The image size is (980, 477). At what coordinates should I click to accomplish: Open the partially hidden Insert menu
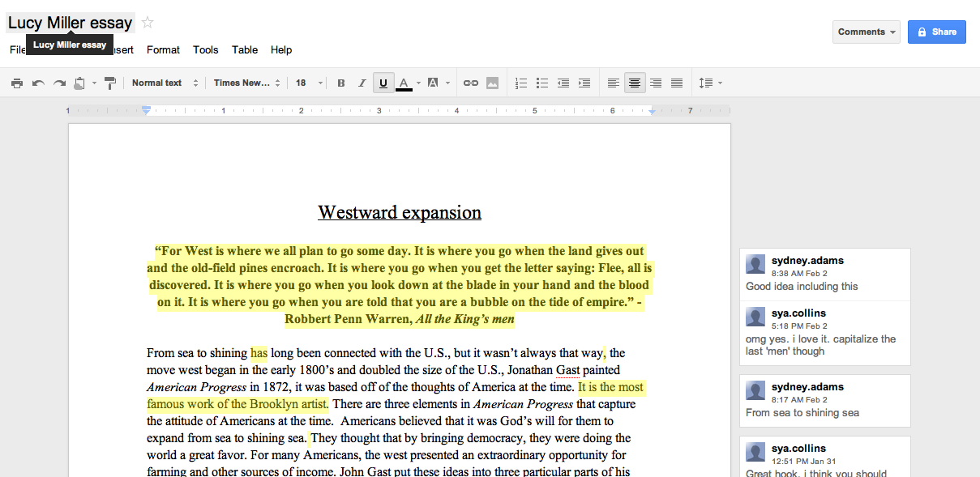(x=122, y=49)
